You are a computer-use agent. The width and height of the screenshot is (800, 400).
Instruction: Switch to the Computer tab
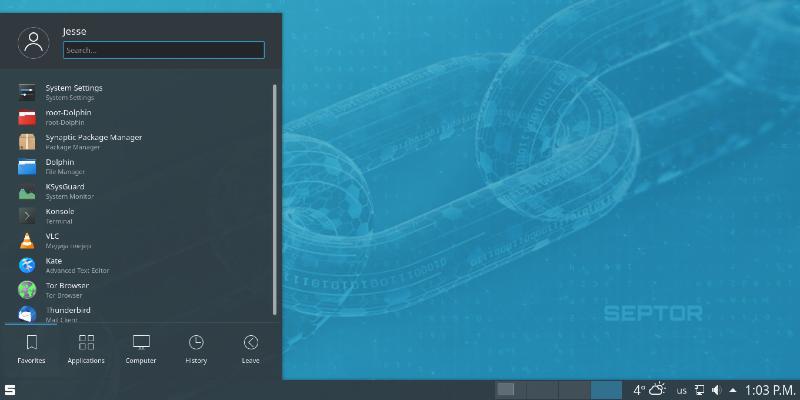[141, 349]
